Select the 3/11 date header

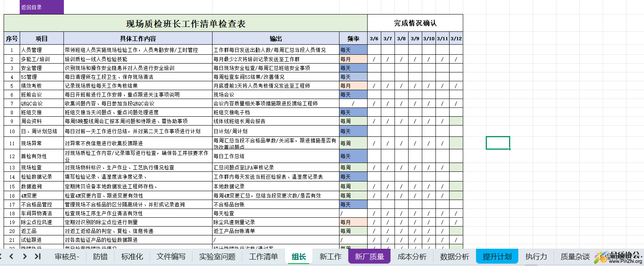click(x=442, y=38)
